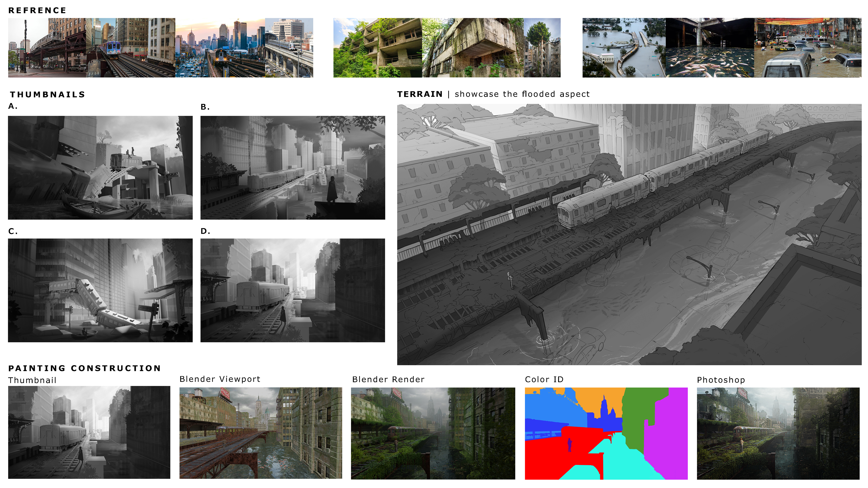Click the 'Blender Viewport' step label
The height and width of the screenshot is (488, 868).
[x=220, y=379]
